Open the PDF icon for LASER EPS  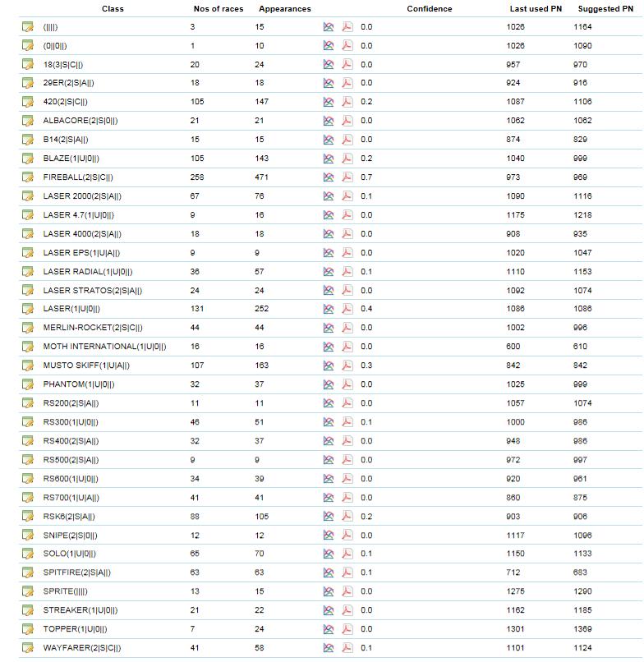tap(347, 253)
